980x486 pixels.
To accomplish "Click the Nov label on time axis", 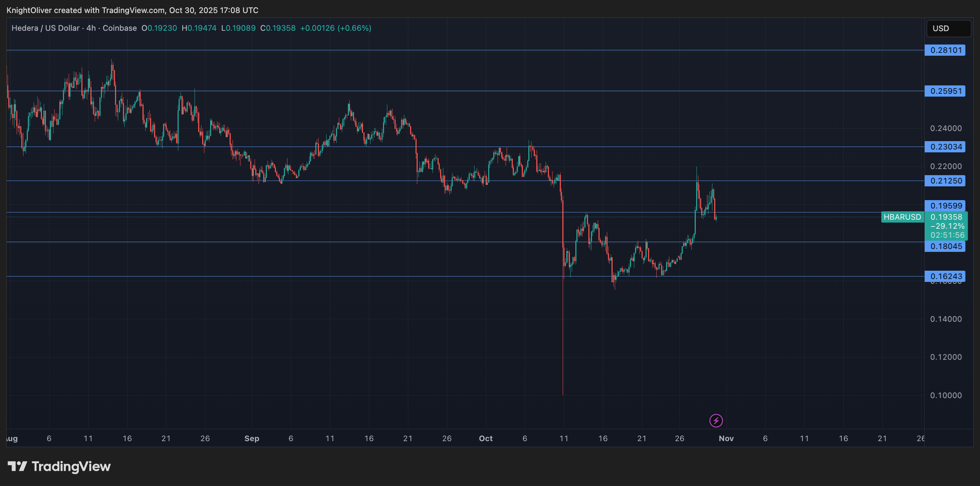I will pos(726,439).
